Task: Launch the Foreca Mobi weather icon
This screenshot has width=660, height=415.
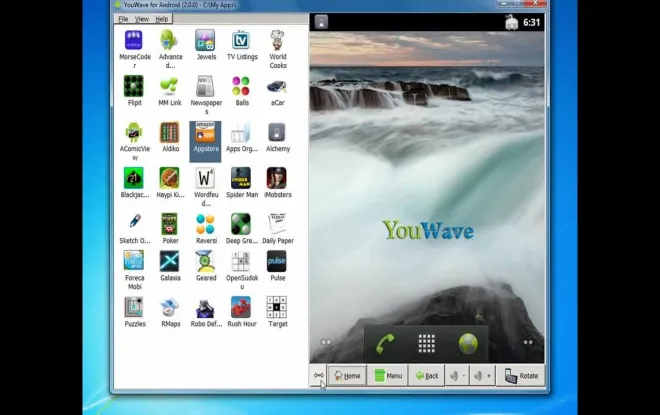Action: point(134,261)
